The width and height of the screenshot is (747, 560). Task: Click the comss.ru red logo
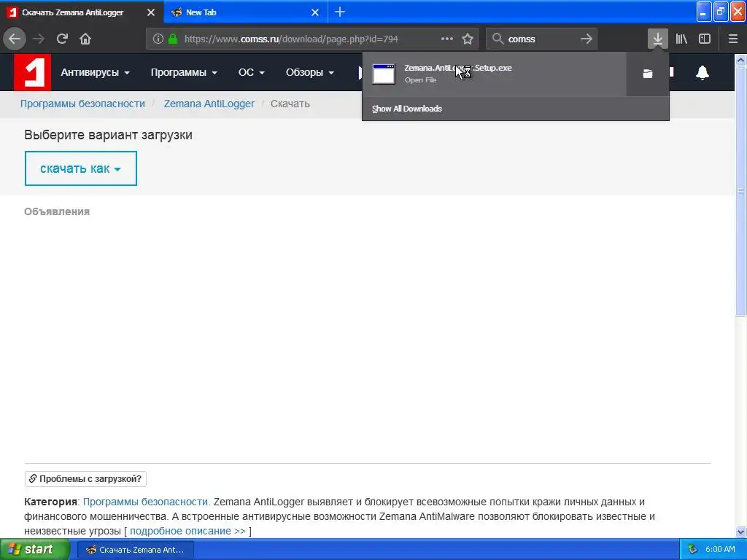pyautogui.click(x=32, y=72)
